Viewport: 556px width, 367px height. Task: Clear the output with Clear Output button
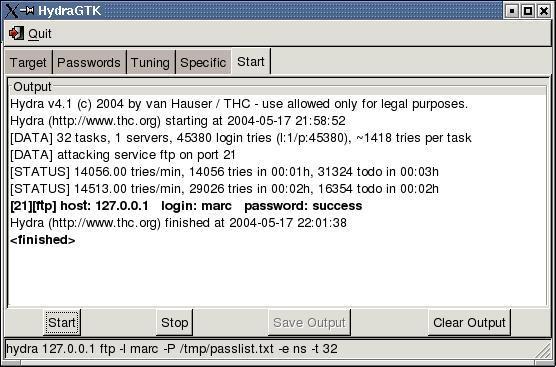pos(469,322)
